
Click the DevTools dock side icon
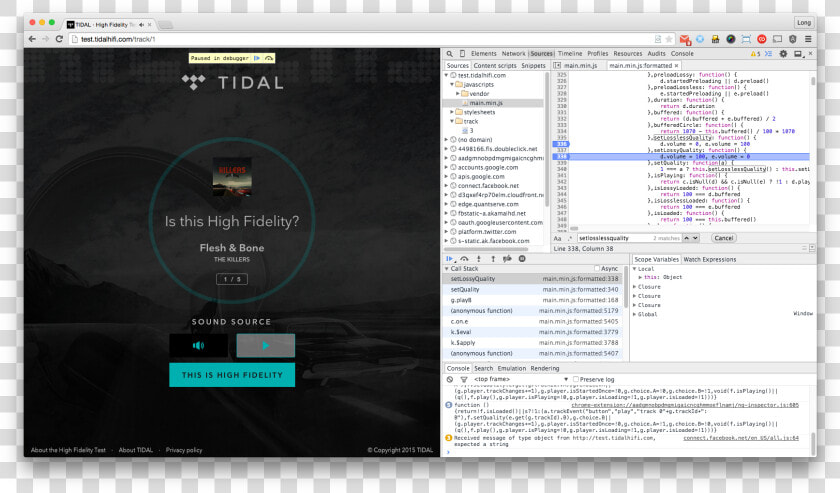coord(798,54)
